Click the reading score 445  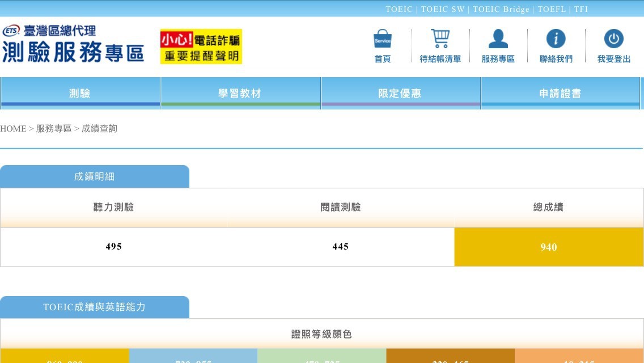(x=341, y=247)
